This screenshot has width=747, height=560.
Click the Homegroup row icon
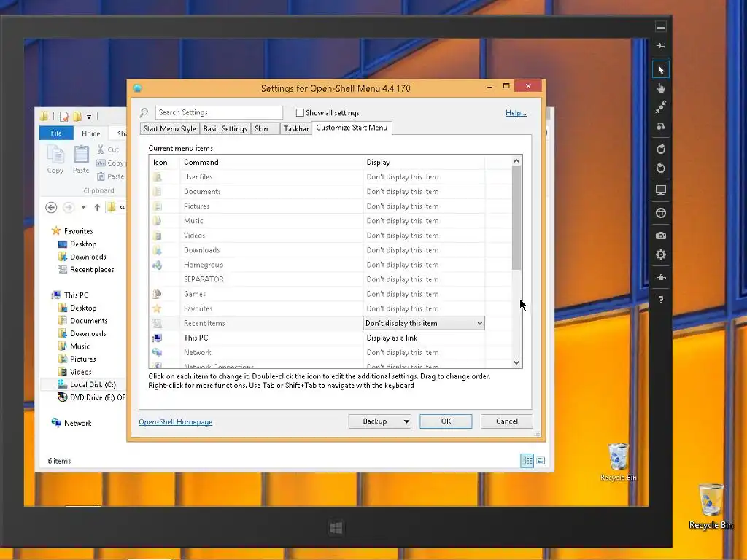coord(158,265)
